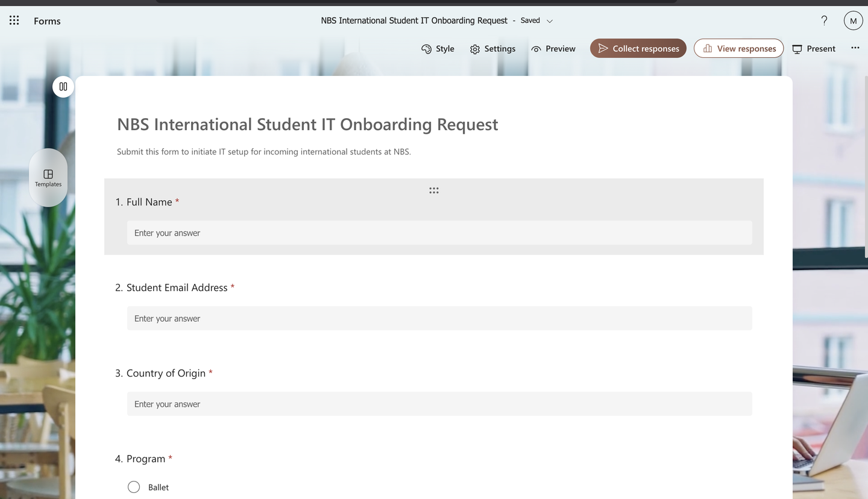The height and width of the screenshot is (499, 868).
Task: Start Present mode
Action: (814, 49)
